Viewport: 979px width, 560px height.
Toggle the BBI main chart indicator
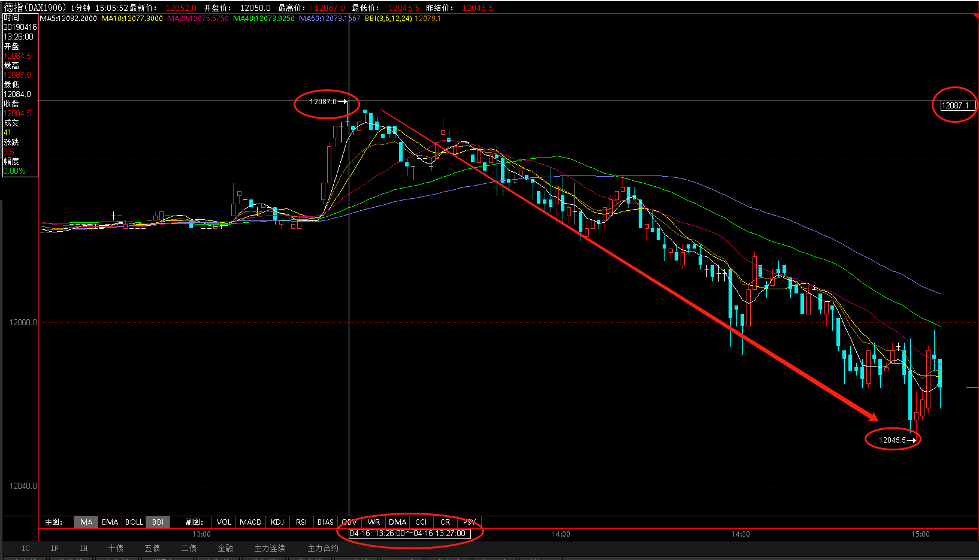pos(158,522)
